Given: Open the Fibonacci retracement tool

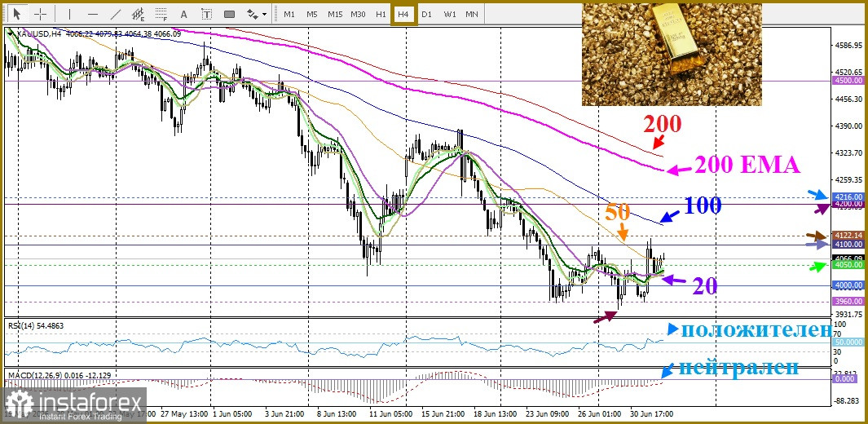Looking at the screenshot, I should [161, 14].
